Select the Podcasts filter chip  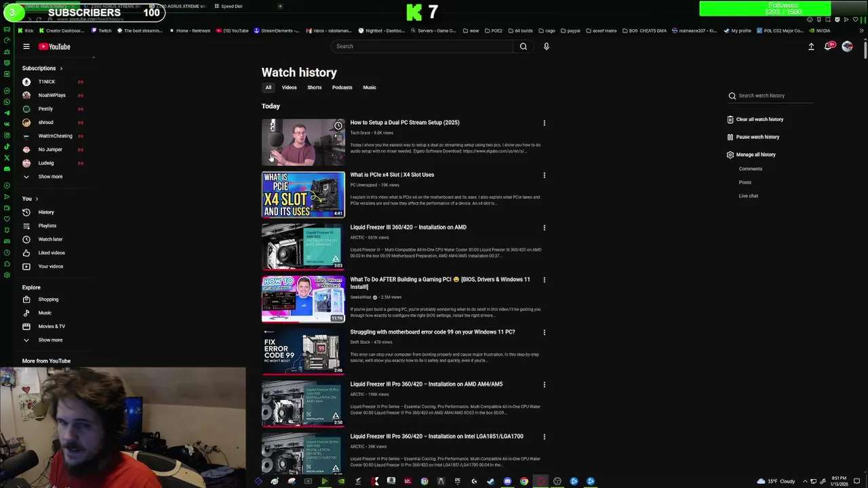[342, 87]
